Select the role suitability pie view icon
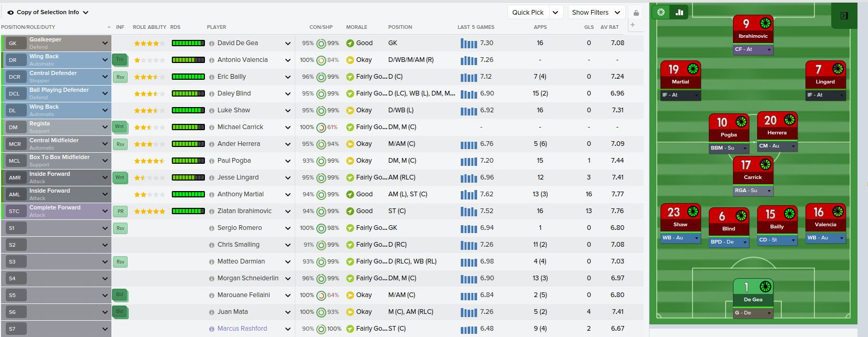Image resolution: width=868 pixels, height=337 pixels. click(x=661, y=12)
